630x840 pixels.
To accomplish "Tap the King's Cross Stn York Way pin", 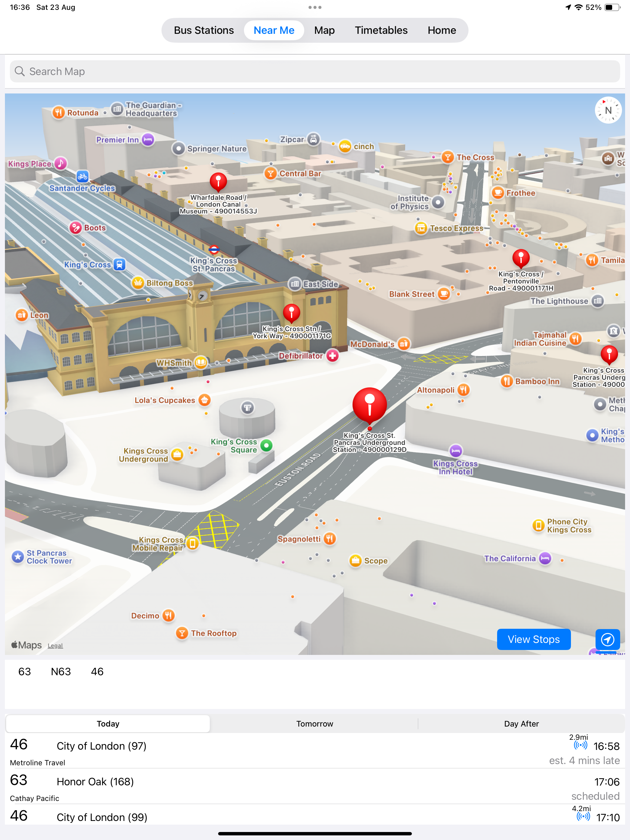I will [291, 313].
